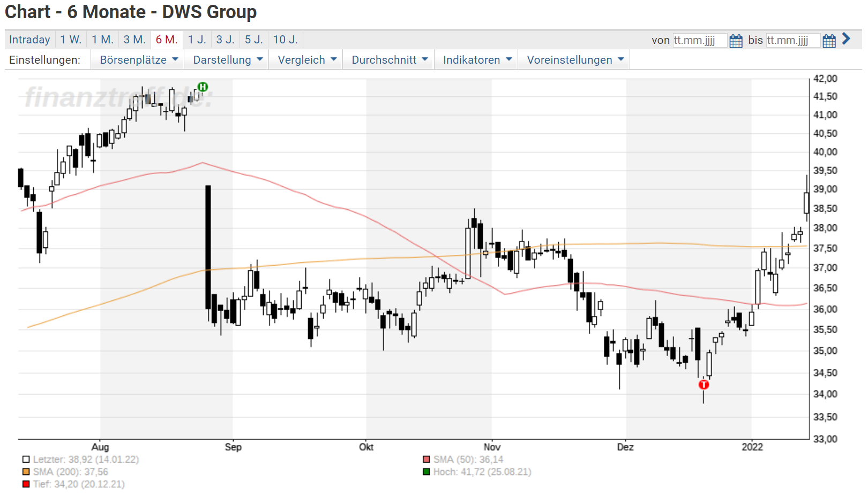Select the 1 M. time range tab
This screenshot has height=498, width=868.
click(x=102, y=40)
